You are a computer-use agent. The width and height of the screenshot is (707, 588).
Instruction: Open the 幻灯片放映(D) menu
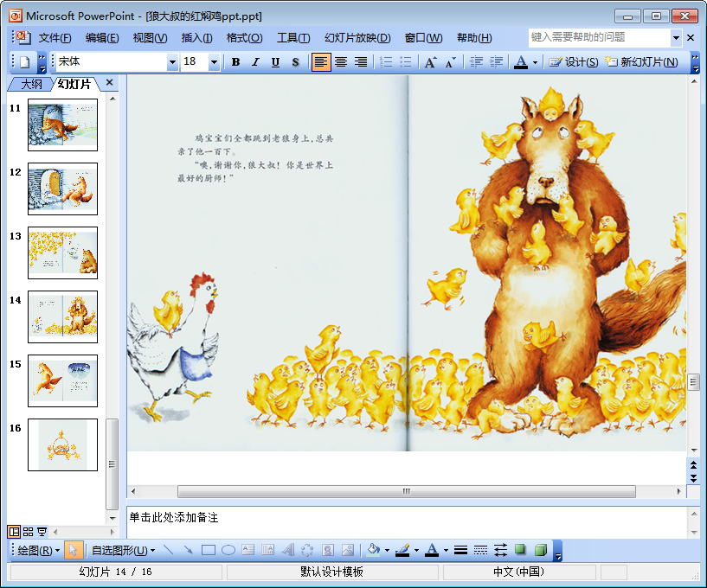357,38
